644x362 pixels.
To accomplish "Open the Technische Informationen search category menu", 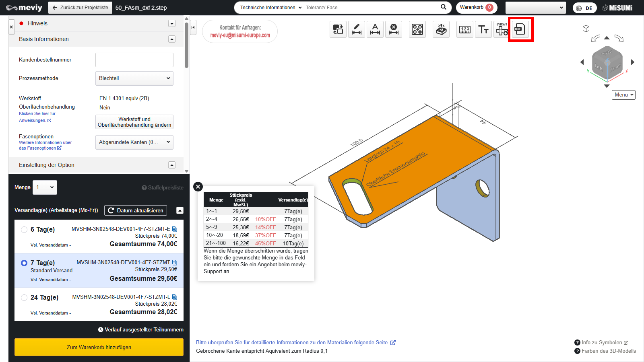I will [269, 8].
